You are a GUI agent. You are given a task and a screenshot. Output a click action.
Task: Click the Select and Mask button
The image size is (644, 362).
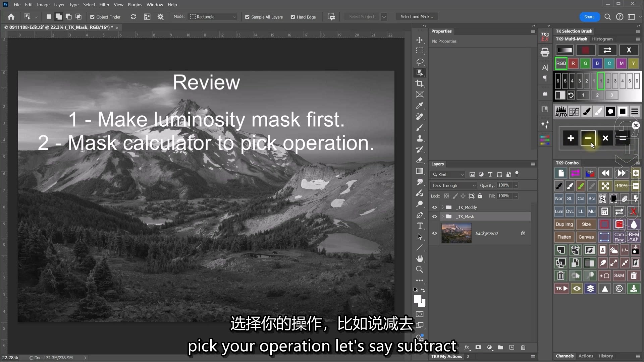417,17
